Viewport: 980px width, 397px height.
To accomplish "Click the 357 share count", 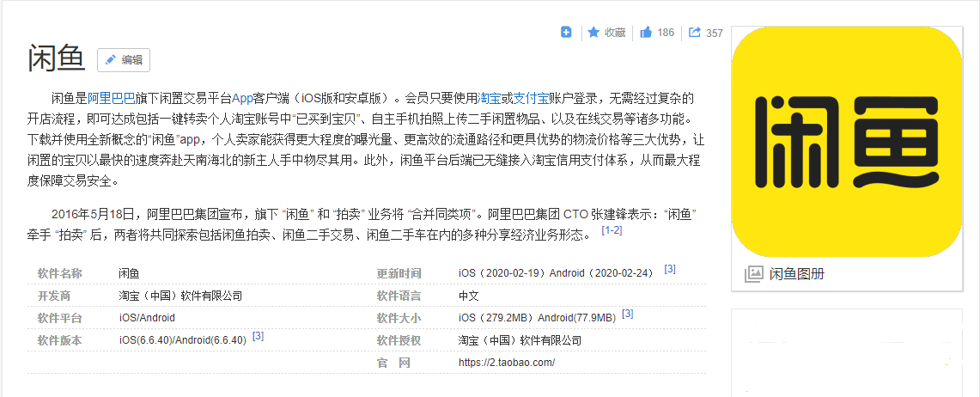I will coord(714,34).
